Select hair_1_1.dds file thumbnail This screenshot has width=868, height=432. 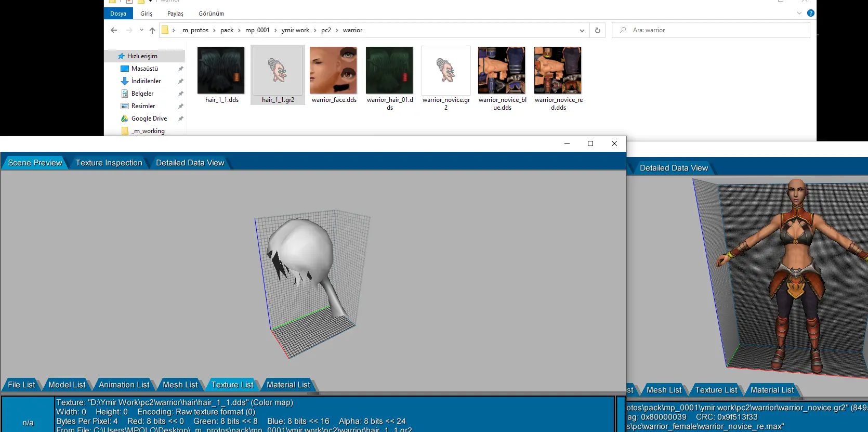coord(221,70)
